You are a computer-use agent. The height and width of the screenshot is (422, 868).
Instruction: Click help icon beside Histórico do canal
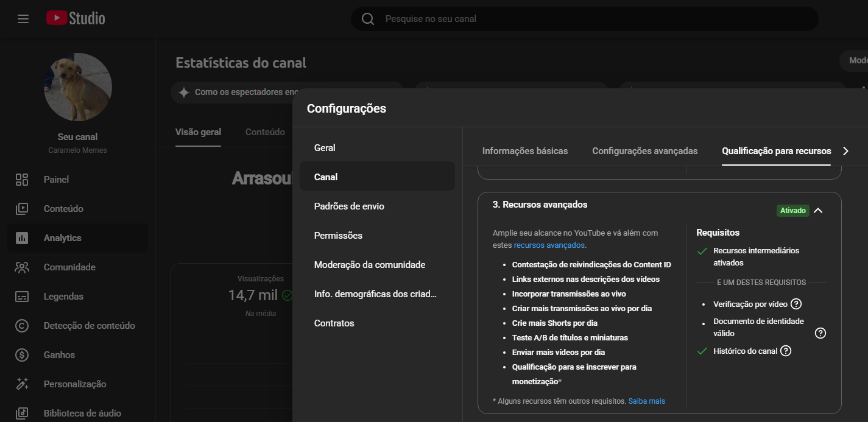[786, 351]
